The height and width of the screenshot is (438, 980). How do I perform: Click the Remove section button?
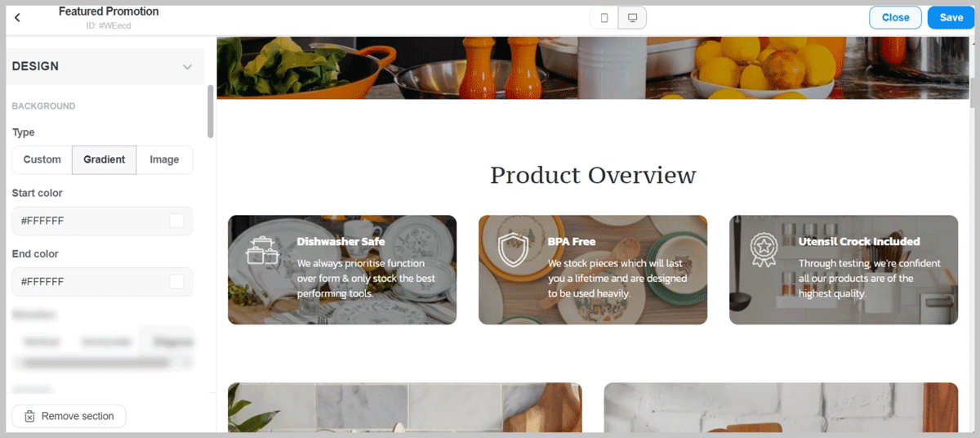click(x=69, y=416)
